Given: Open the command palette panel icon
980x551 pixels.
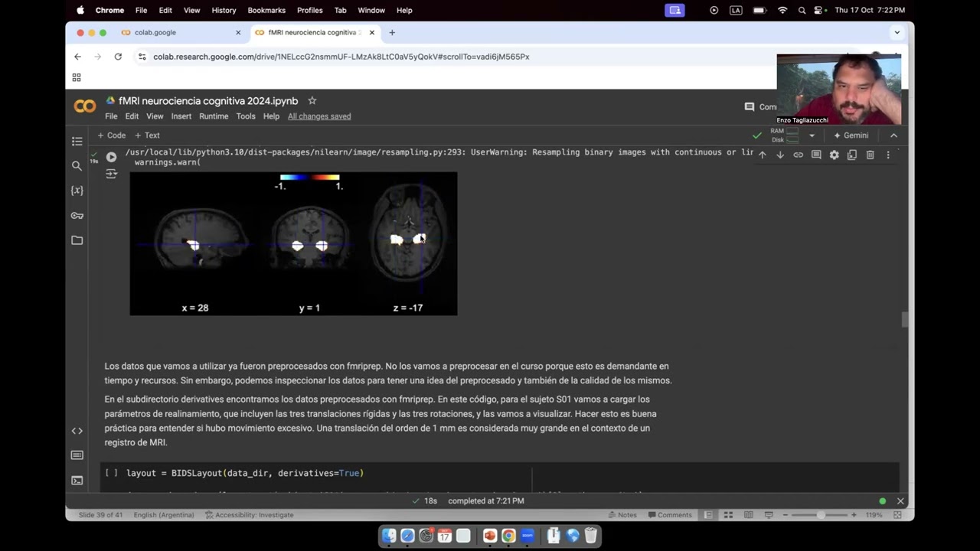Looking at the screenshot, I should pyautogui.click(x=77, y=455).
